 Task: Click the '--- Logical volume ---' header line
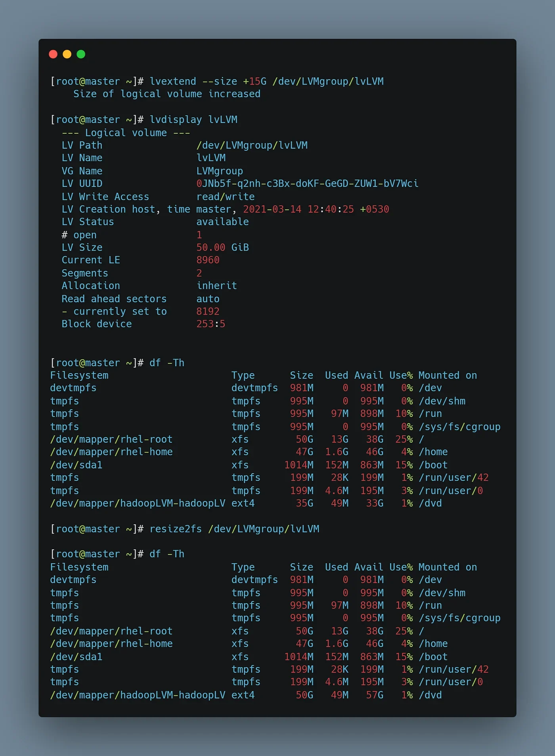pyautogui.click(x=126, y=133)
